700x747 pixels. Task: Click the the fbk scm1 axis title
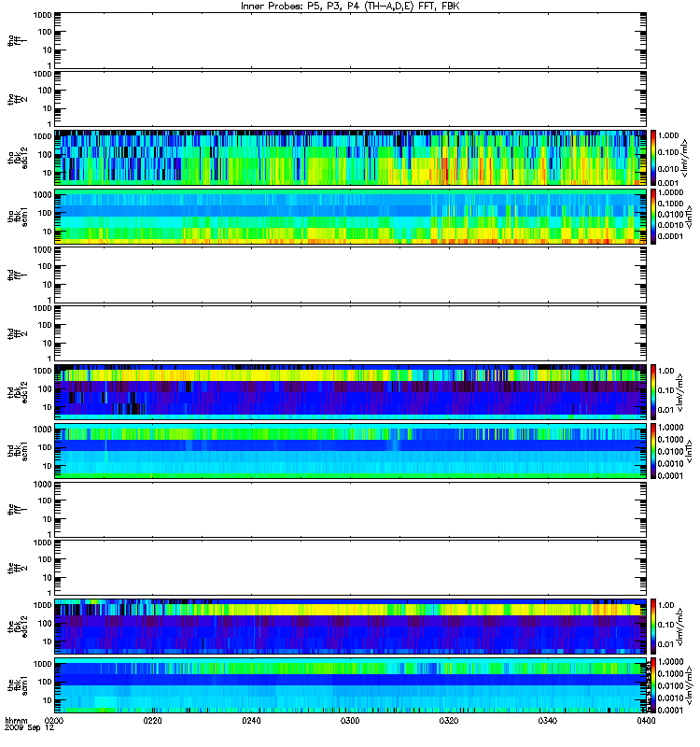click(x=18, y=685)
